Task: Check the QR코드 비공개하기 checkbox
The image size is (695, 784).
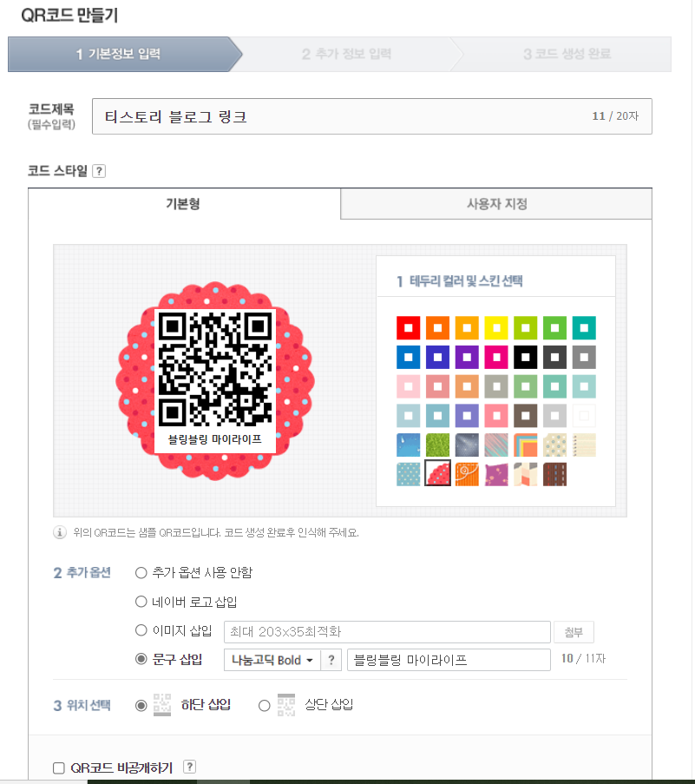Action: tap(59, 768)
